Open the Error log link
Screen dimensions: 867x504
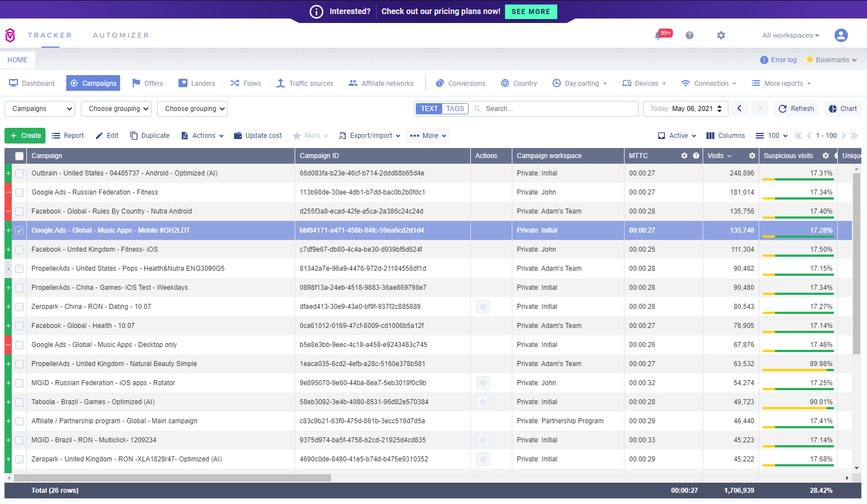[x=778, y=60]
